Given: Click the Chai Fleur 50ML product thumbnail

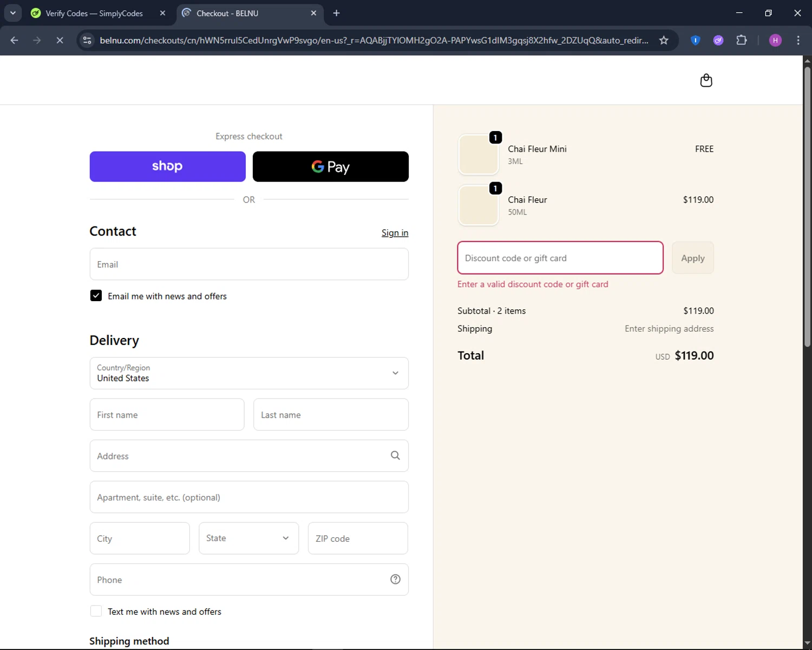Looking at the screenshot, I should (479, 206).
